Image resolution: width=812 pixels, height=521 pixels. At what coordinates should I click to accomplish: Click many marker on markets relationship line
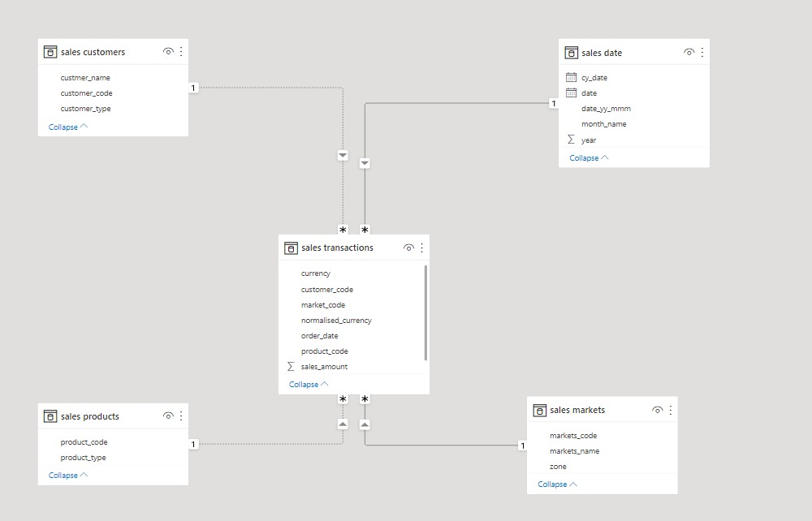point(365,399)
